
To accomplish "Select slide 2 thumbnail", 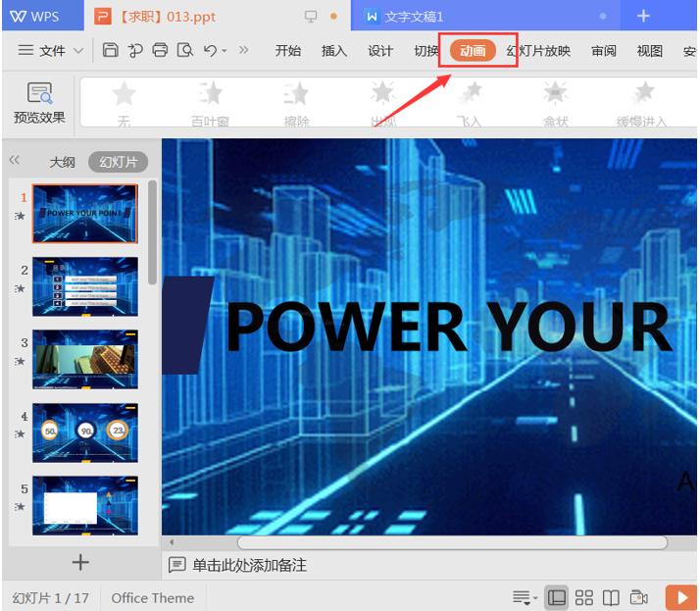I will 85,286.
